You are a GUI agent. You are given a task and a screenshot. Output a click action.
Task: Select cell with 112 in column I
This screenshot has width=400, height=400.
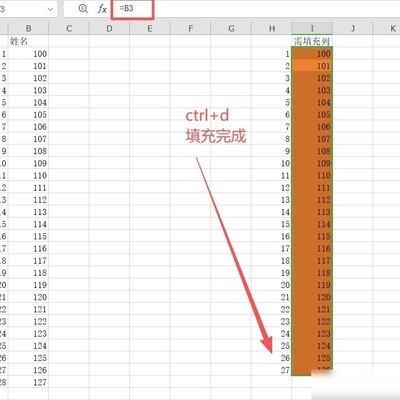tap(312, 200)
